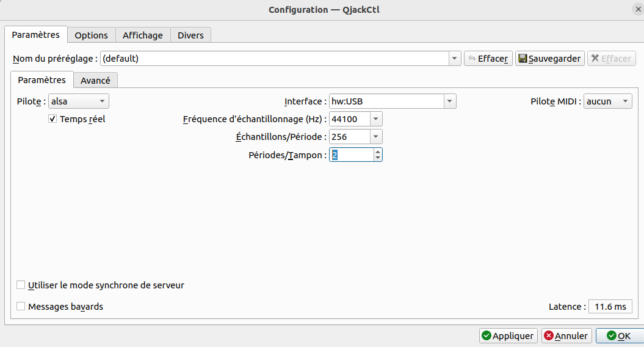644x347 pixels.
Task: Enable Utiliser le mode synchrone de serveur
Action: 21,285
